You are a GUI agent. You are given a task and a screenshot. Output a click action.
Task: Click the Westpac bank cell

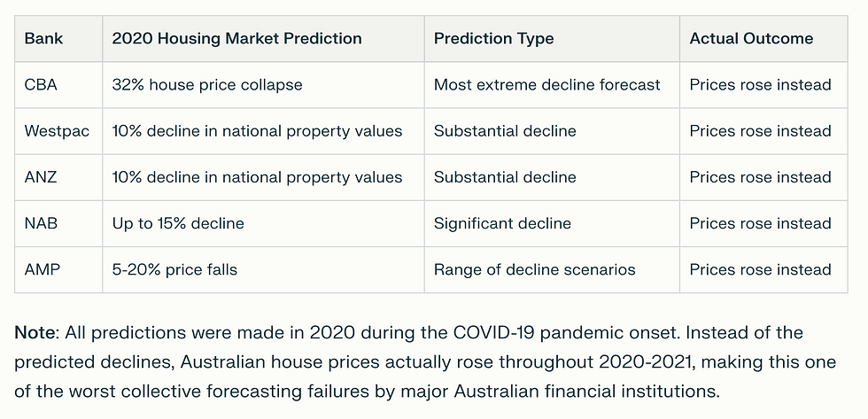(x=57, y=131)
